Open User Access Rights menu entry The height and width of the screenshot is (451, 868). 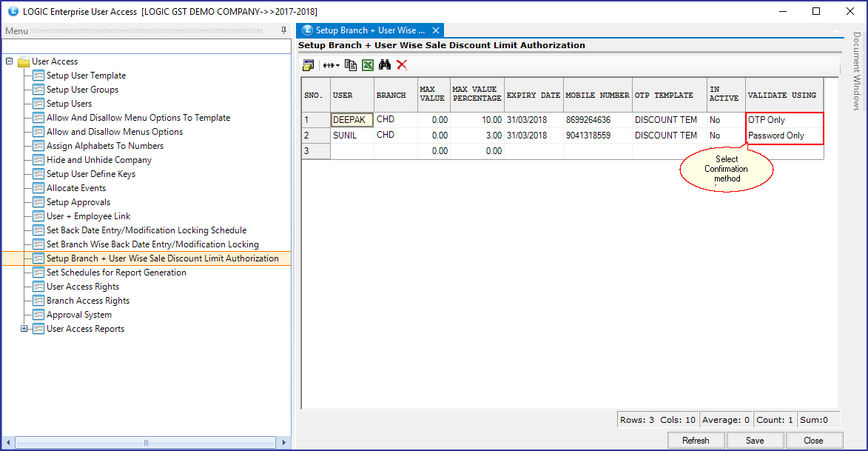83,287
